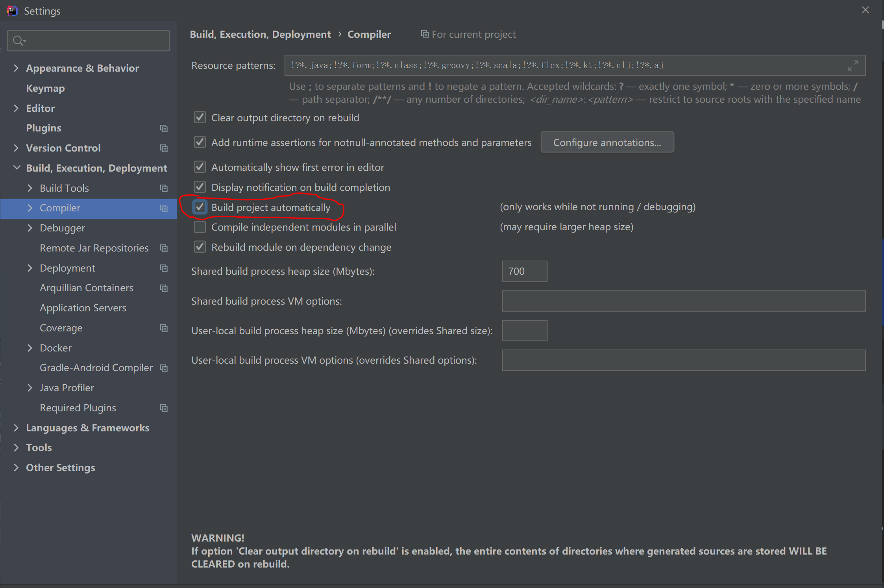Expand the Appearance & Behavior section

point(16,68)
